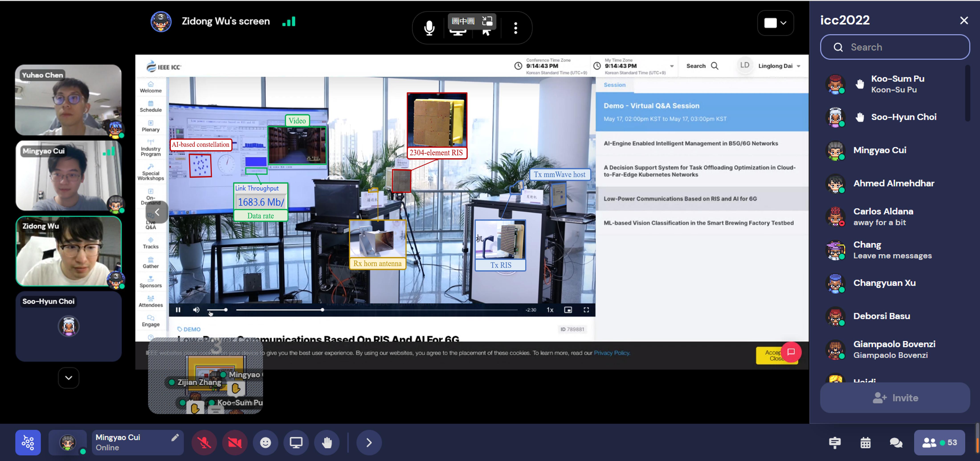Viewport: 980px width, 461px height.
Task: Click the share screen monitor icon
Action: pos(296,442)
